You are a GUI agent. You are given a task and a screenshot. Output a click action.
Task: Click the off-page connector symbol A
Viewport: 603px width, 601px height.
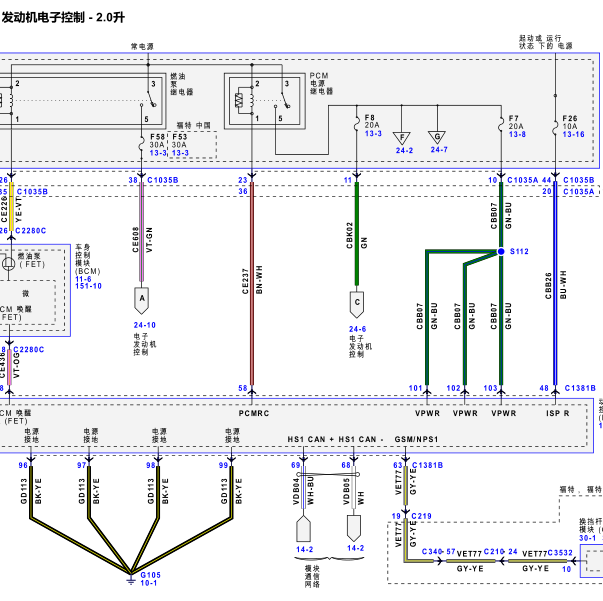point(142,300)
